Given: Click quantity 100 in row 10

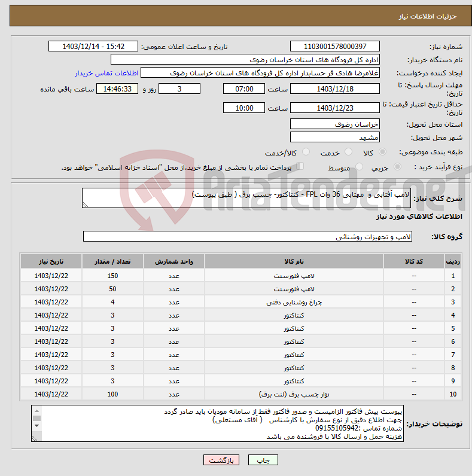Looking at the screenshot, I should tap(112, 394).
